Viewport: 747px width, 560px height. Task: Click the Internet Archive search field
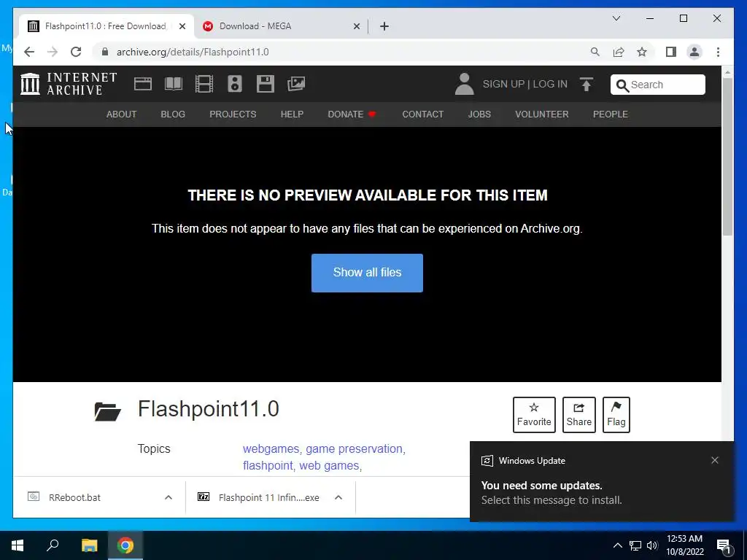point(658,85)
